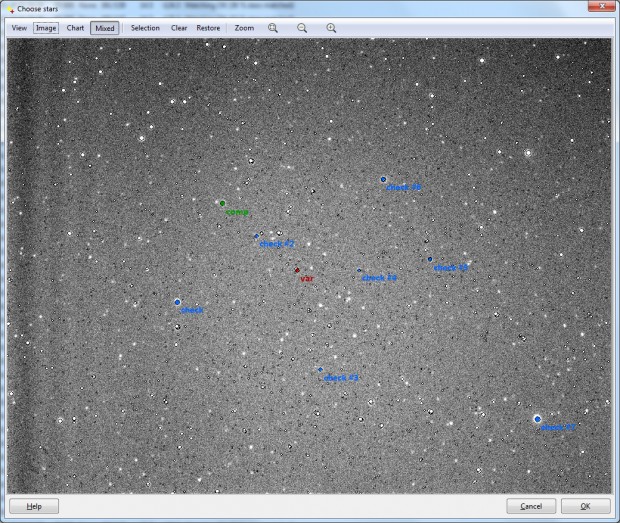Open the Help dialog
Screen dimensions: 620x523
pyautogui.click(x=34, y=506)
